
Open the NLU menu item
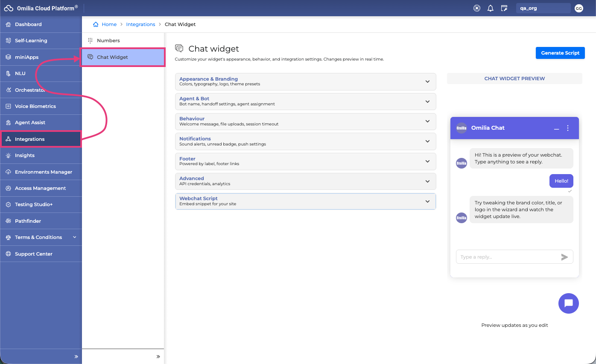41,73
